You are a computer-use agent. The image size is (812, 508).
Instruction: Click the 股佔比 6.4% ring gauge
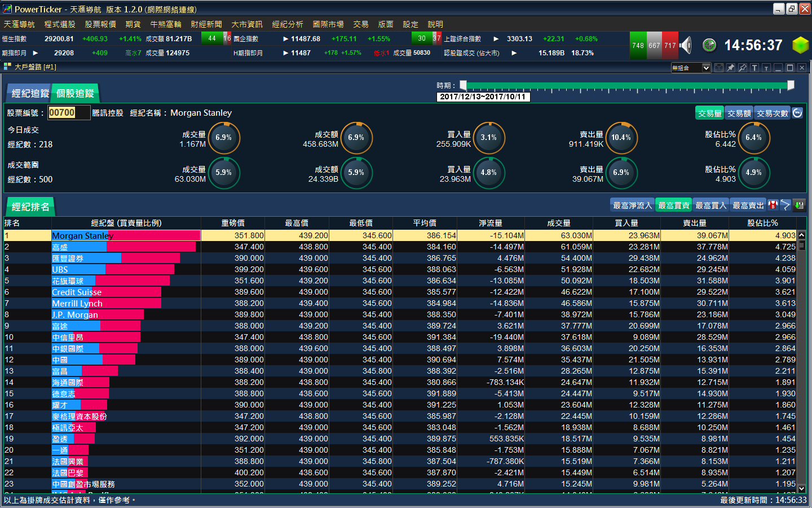pyautogui.click(x=754, y=138)
